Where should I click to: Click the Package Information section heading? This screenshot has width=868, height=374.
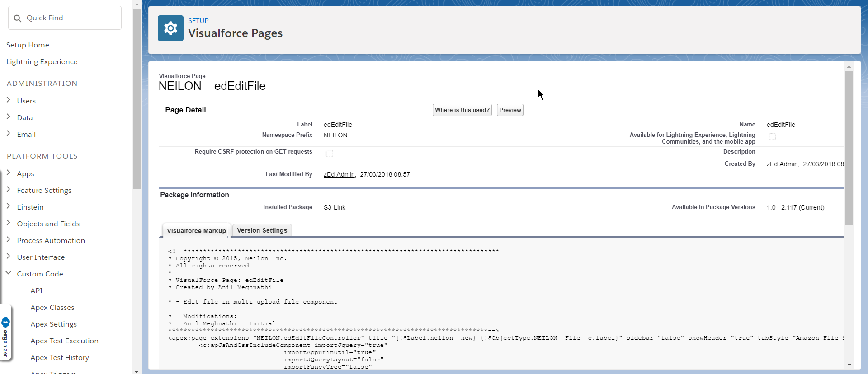194,195
